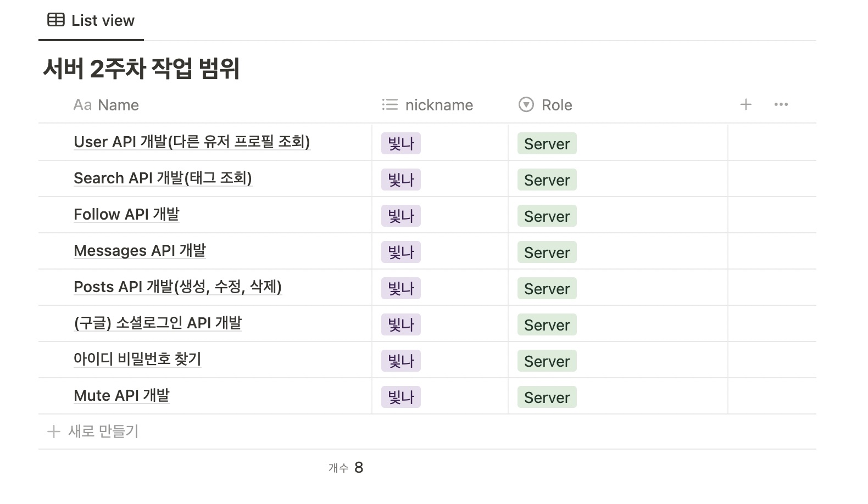
Task: Click the Aa Name column header
Action: click(x=106, y=105)
